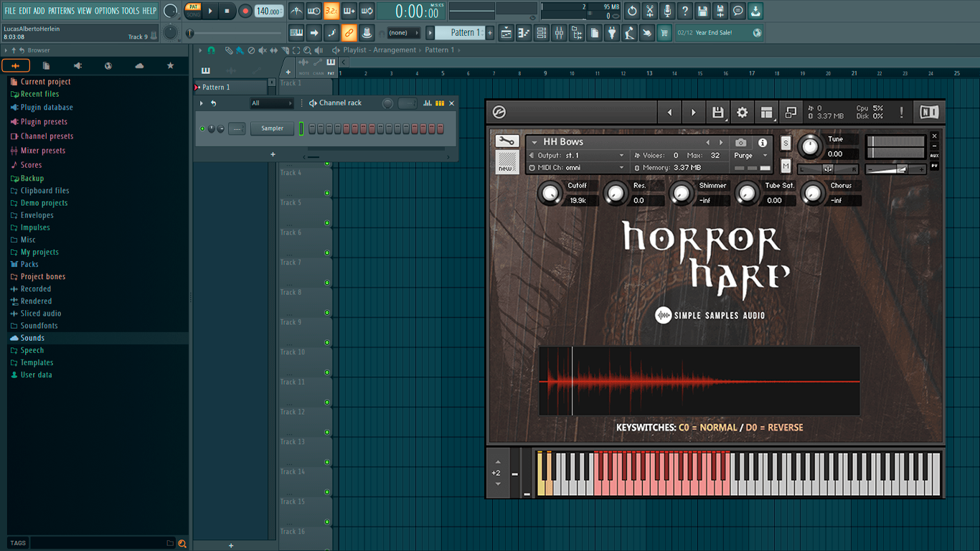Click Kontakt save floppy disk icon
Viewport: 980px width, 551px height.
point(717,113)
